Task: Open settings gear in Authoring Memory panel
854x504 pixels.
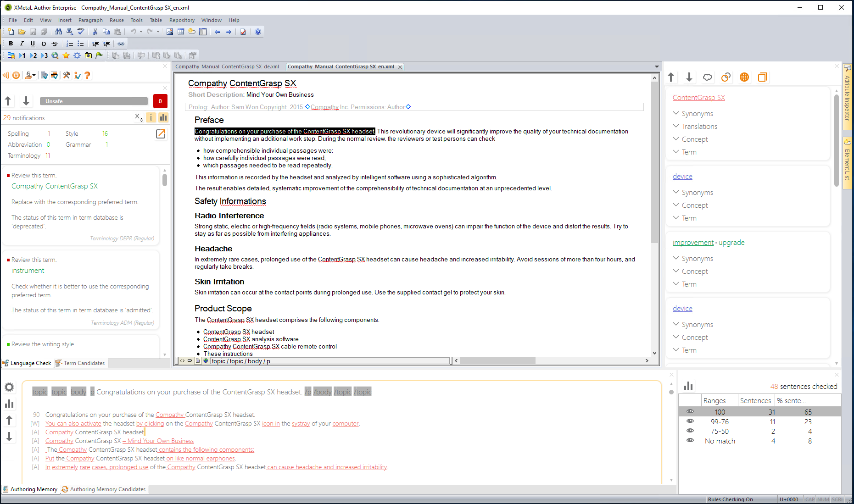Action: click(x=9, y=388)
